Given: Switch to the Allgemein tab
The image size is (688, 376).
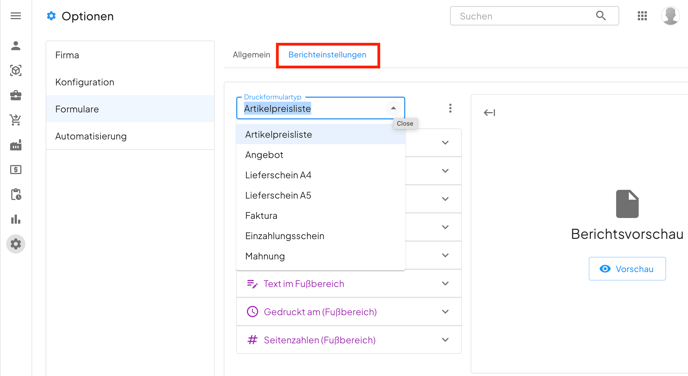Looking at the screenshot, I should pos(251,55).
